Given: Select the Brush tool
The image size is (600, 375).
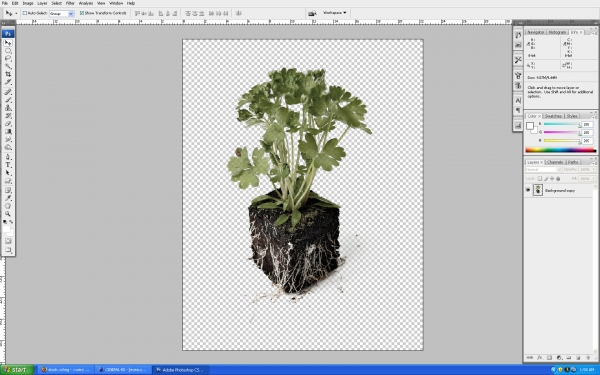Looking at the screenshot, I should pyautogui.click(x=8, y=100).
